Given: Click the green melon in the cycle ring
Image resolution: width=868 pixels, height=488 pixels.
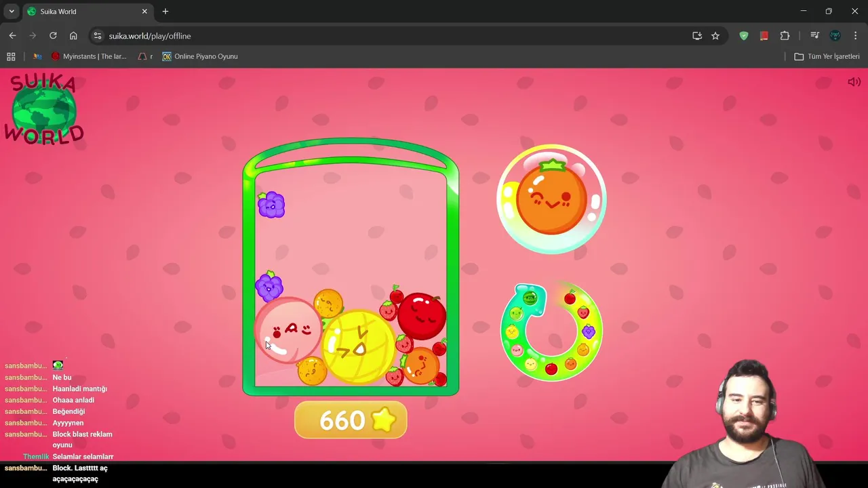Looking at the screenshot, I should tap(517, 314).
